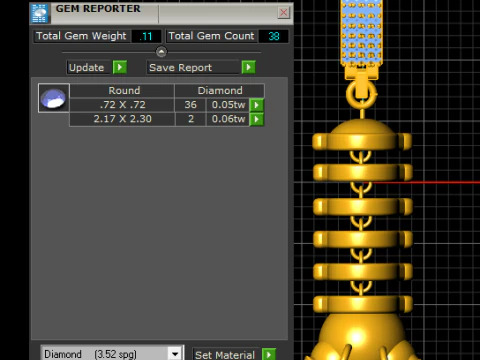Select the quantity cell showing 2
The height and width of the screenshot is (360, 480).
[190, 119]
